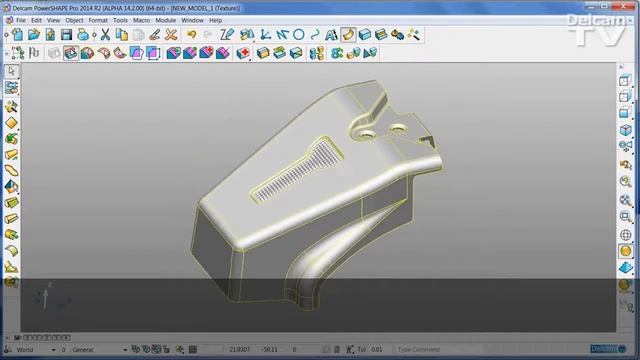Click the Curve tool icon
The height and width of the screenshot is (360, 640).
315,35
